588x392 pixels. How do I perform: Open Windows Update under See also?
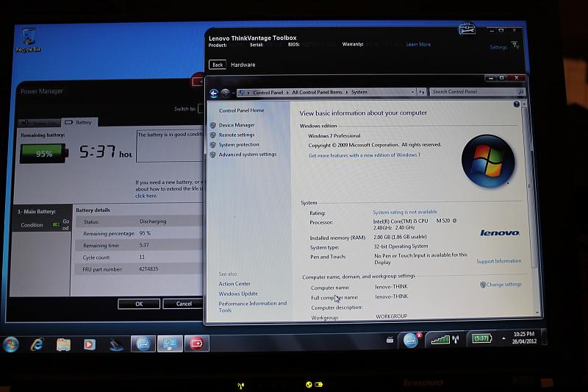[x=238, y=293]
